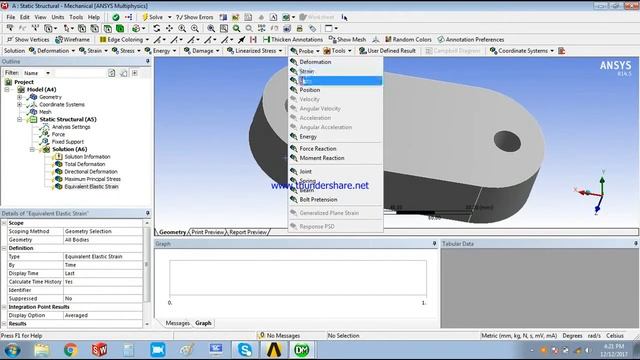640x360 pixels.
Task: Open SolidWorks from the taskbar
Action: (x=99, y=350)
